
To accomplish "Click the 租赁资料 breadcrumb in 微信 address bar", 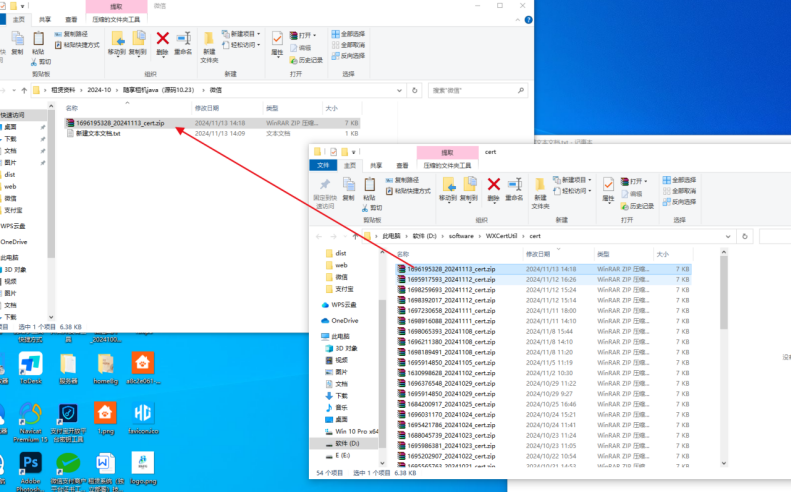I will click(63, 90).
